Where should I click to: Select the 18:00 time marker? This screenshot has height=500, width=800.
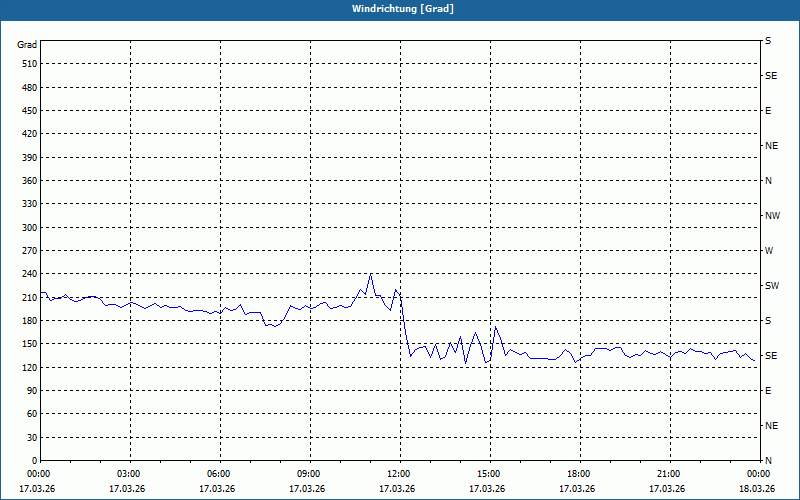point(579,474)
